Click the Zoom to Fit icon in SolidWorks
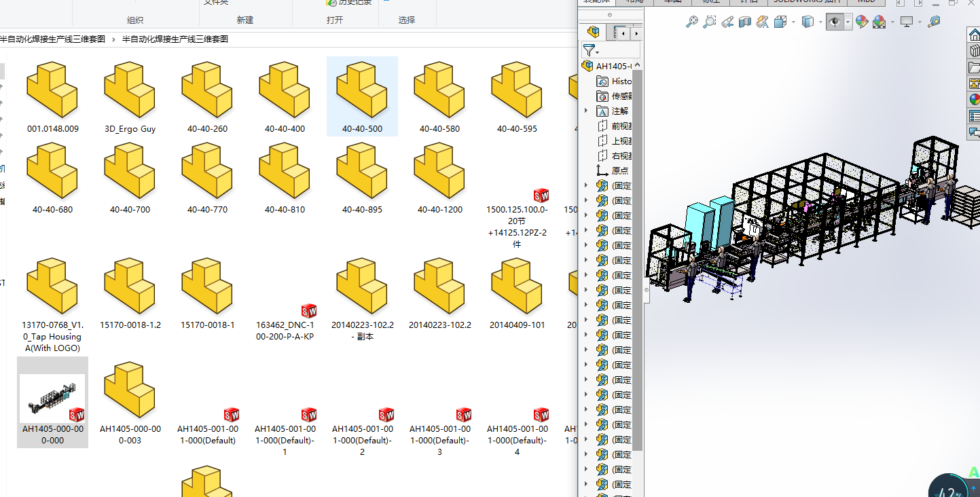Viewport: 980px width, 497px height. pyautogui.click(x=692, y=22)
